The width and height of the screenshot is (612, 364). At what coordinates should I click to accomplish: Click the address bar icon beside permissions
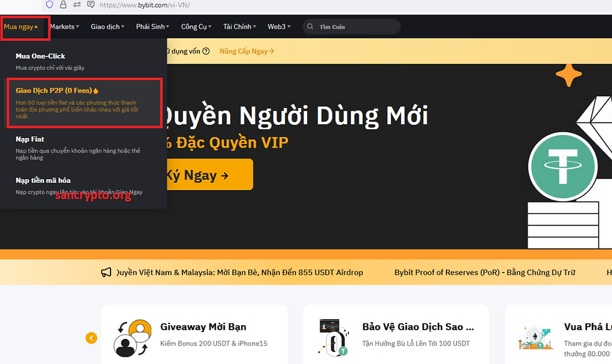tap(91, 4)
